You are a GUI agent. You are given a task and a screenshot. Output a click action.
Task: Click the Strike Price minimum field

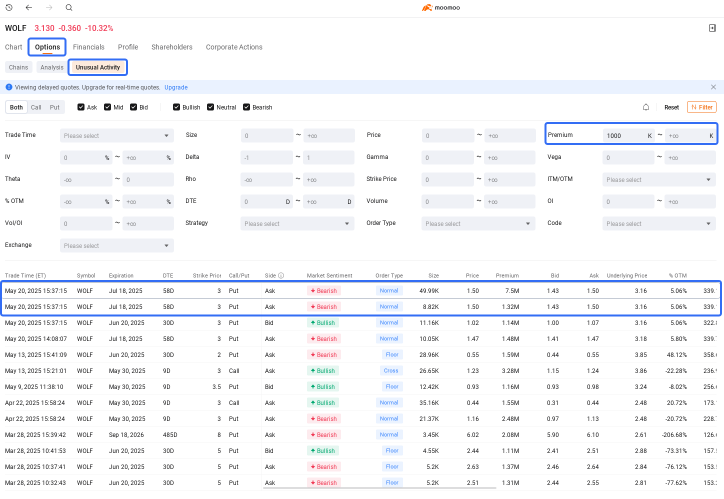pyautogui.click(x=448, y=180)
